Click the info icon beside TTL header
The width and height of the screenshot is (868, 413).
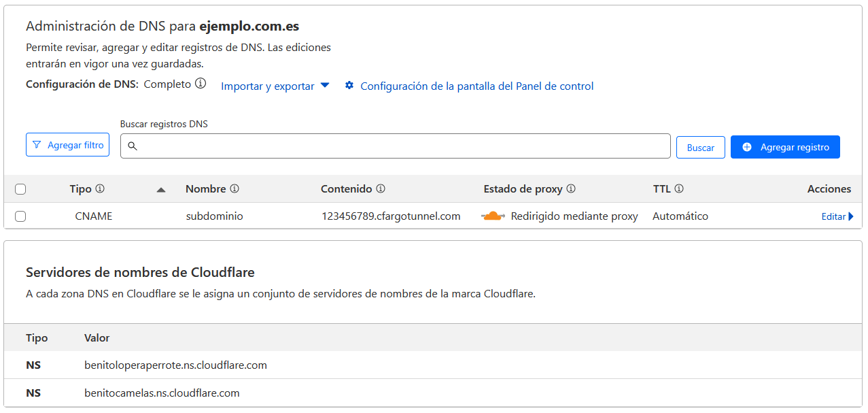pos(679,189)
